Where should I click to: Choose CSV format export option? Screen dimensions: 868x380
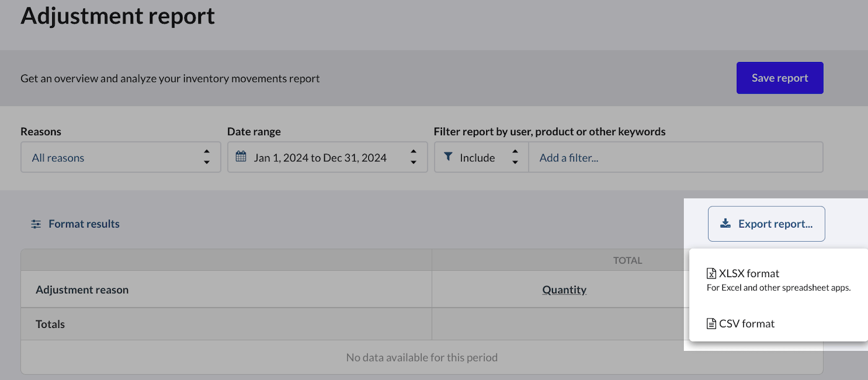(746, 324)
